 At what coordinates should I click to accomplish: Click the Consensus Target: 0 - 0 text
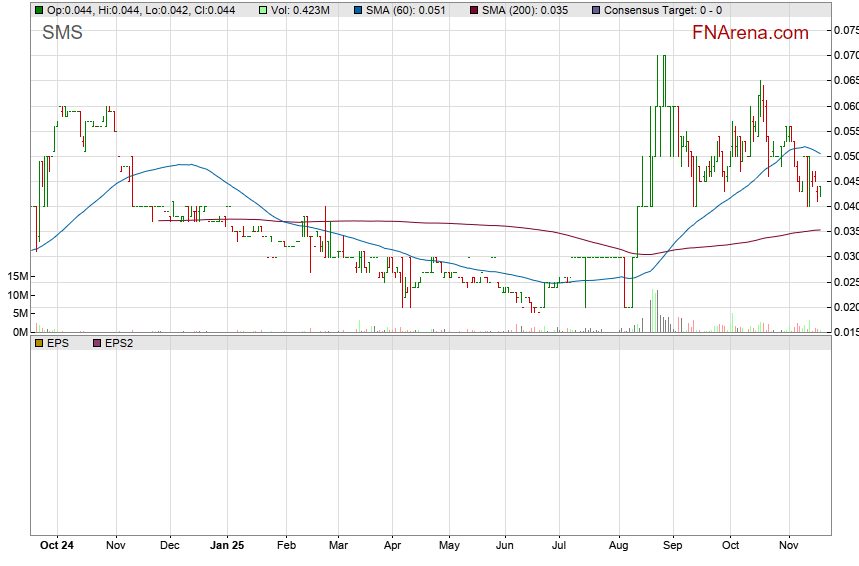coord(664,10)
